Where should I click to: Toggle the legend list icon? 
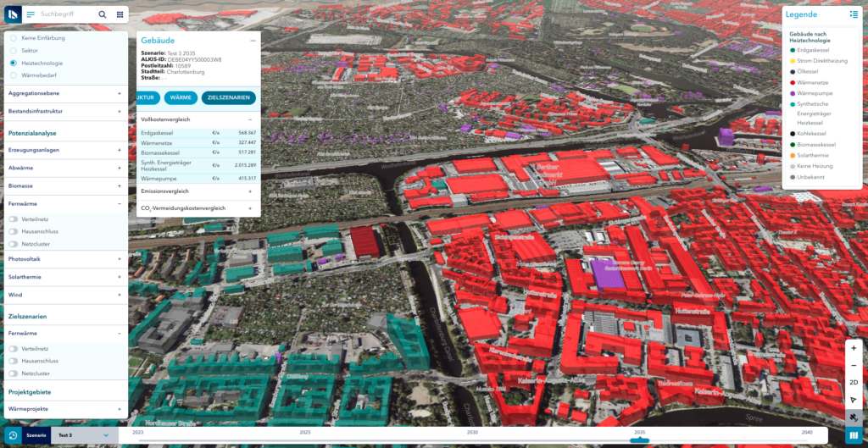[854, 14]
